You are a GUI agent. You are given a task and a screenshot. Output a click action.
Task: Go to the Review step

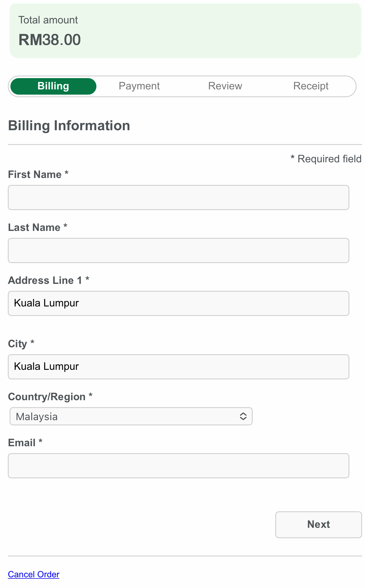click(x=225, y=86)
